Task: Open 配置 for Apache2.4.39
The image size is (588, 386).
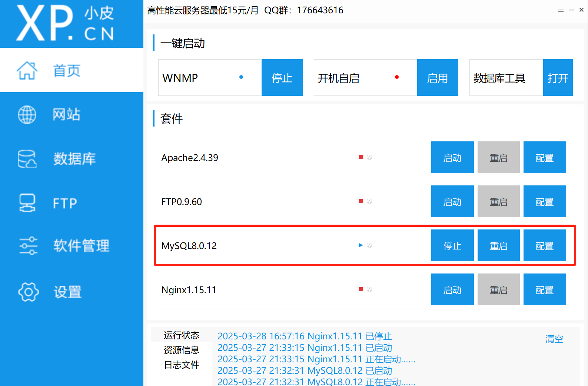Action: (x=545, y=157)
